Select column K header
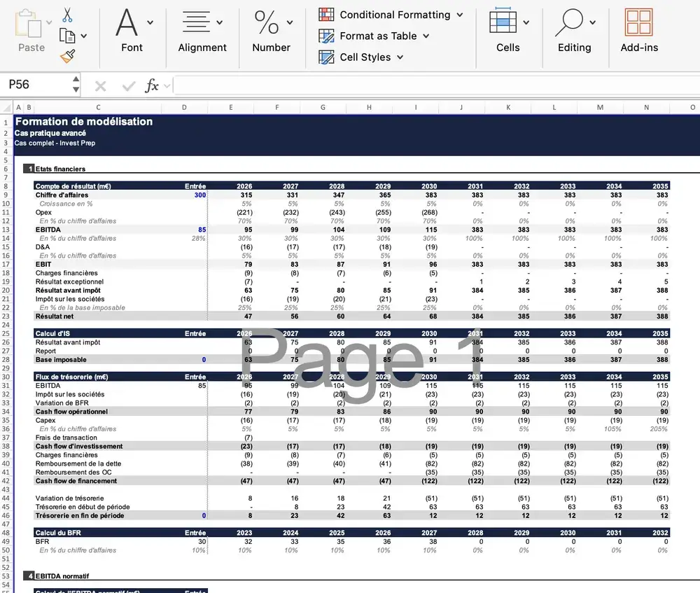This screenshot has width=700, height=593. pyautogui.click(x=508, y=108)
